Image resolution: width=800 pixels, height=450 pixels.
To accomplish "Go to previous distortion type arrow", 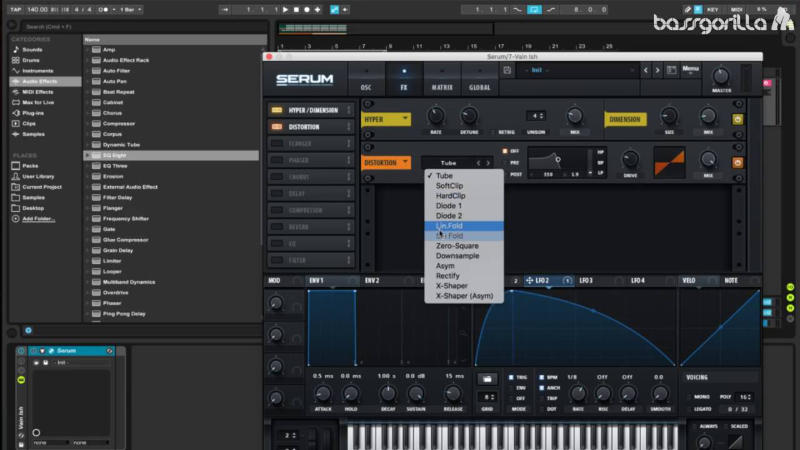I will (478, 163).
